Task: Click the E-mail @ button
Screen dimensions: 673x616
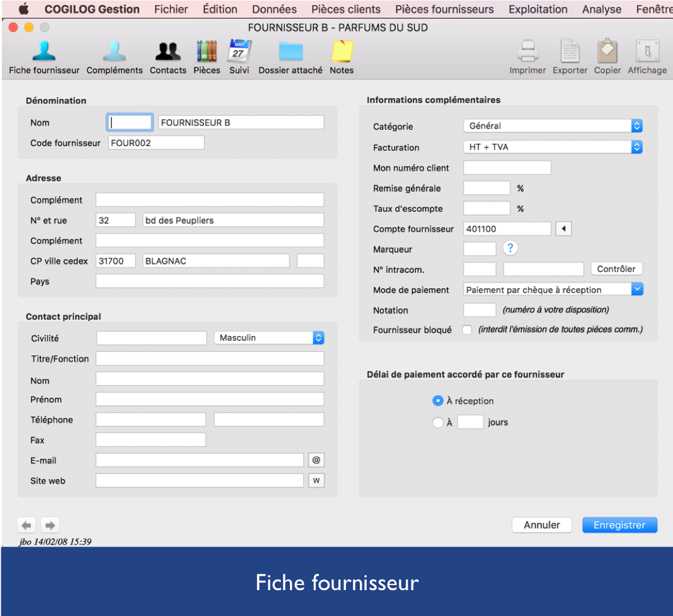Action: point(316,460)
